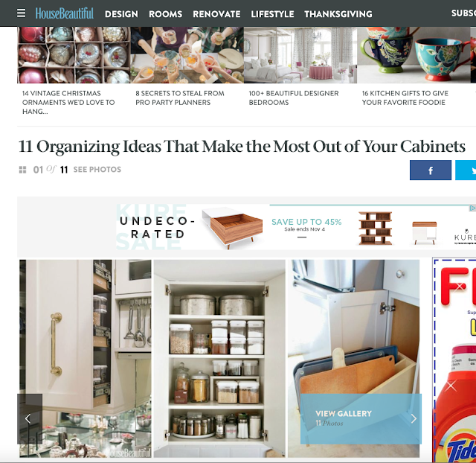Open 14 Vintage Christmas Ornaments article
Image resolution: width=476 pixels, height=463 pixels.
point(68,103)
